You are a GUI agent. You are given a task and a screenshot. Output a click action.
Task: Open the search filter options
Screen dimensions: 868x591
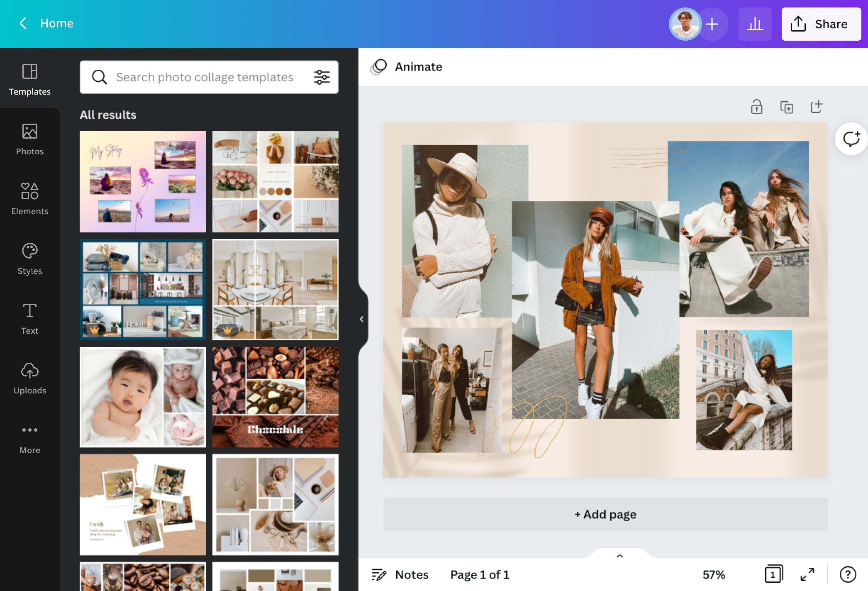(322, 77)
